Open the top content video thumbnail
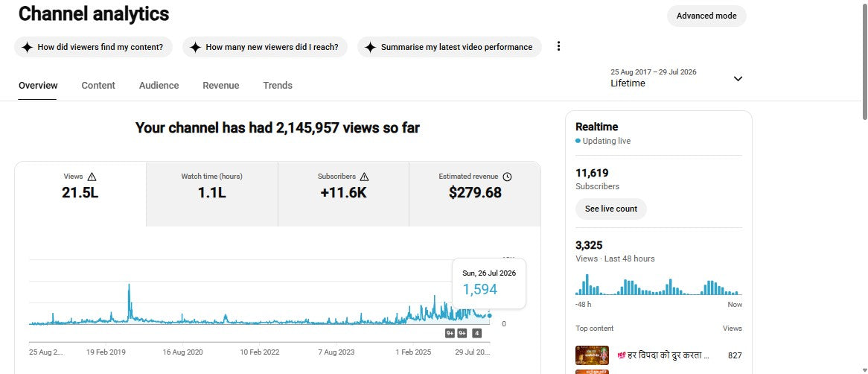This screenshot has width=868, height=374. 592,355
